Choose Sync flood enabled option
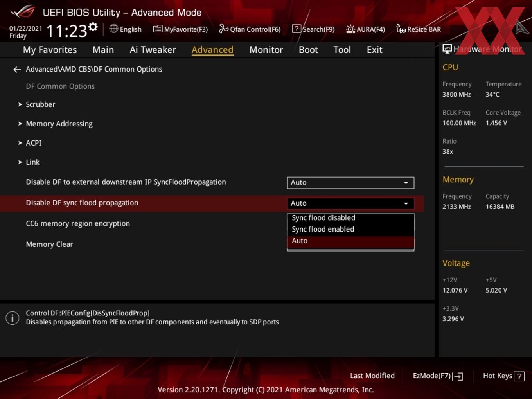Viewport: 532px width, 399px height. click(350, 229)
